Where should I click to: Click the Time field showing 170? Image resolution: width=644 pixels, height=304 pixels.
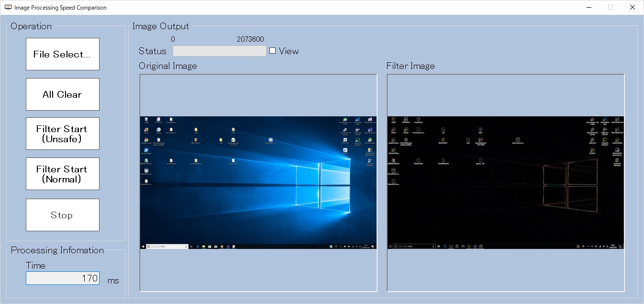click(62, 278)
